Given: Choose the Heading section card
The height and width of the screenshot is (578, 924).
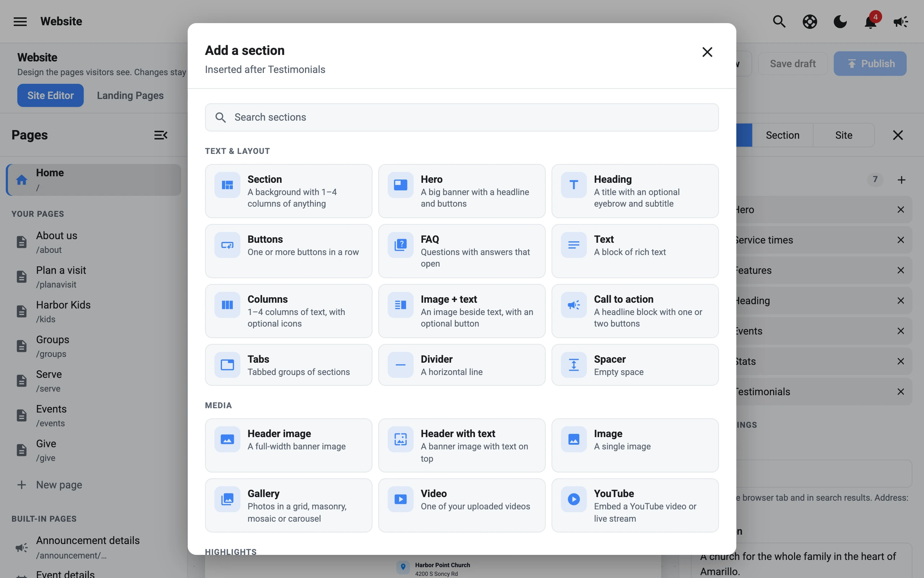Looking at the screenshot, I should click(x=635, y=191).
